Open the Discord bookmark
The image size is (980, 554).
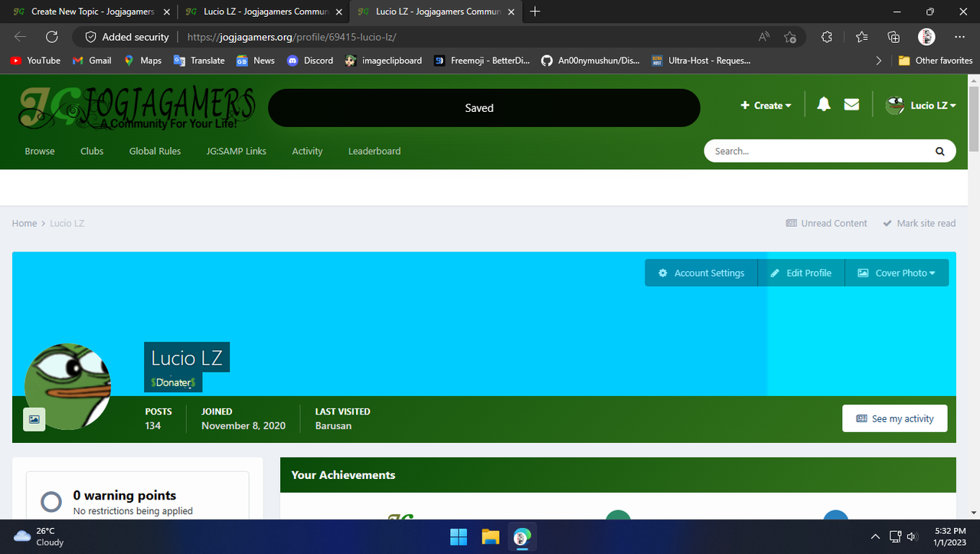click(310, 61)
